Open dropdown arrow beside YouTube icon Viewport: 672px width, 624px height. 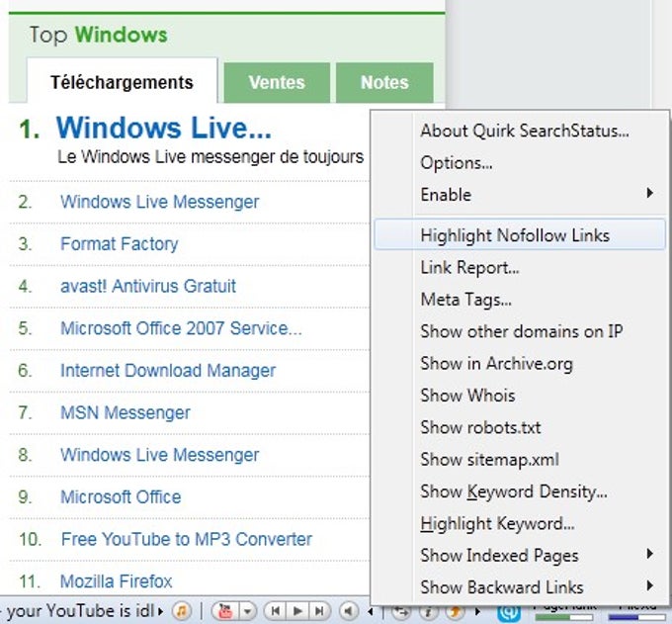(247, 611)
